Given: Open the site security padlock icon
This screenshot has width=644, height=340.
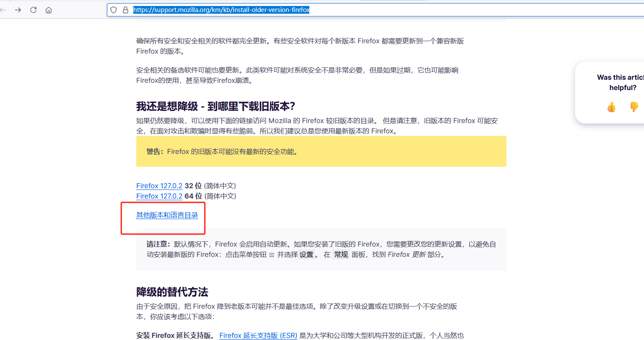Looking at the screenshot, I should point(125,10).
